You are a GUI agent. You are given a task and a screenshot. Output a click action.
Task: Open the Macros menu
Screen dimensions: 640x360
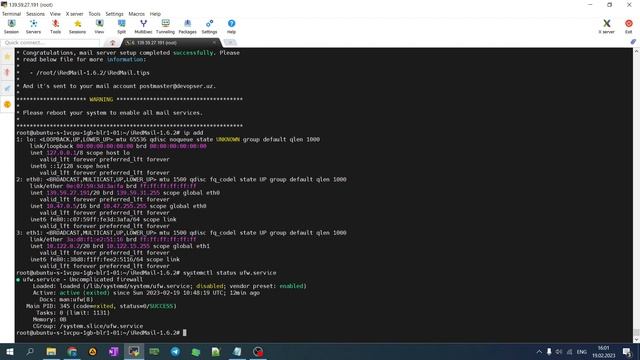[x=136, y=14]
